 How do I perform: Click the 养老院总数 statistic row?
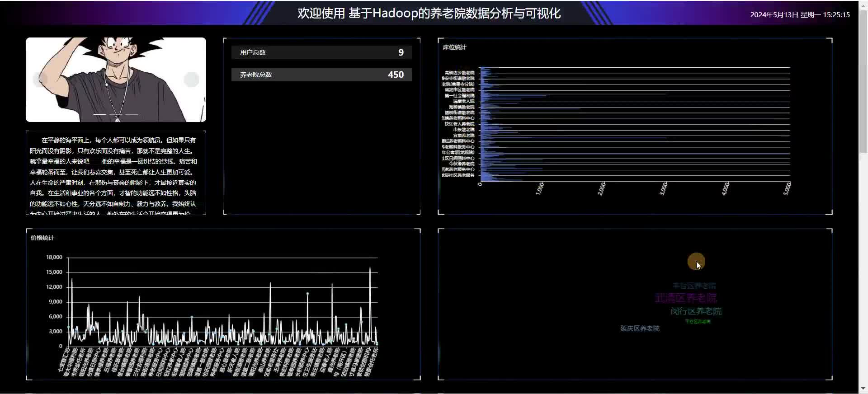321,75
